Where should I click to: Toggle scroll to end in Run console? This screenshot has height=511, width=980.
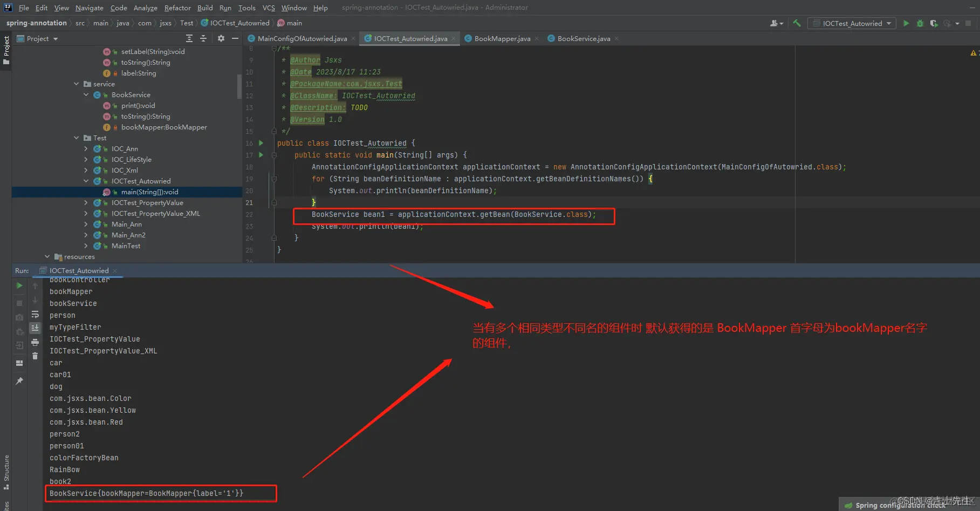35,328
